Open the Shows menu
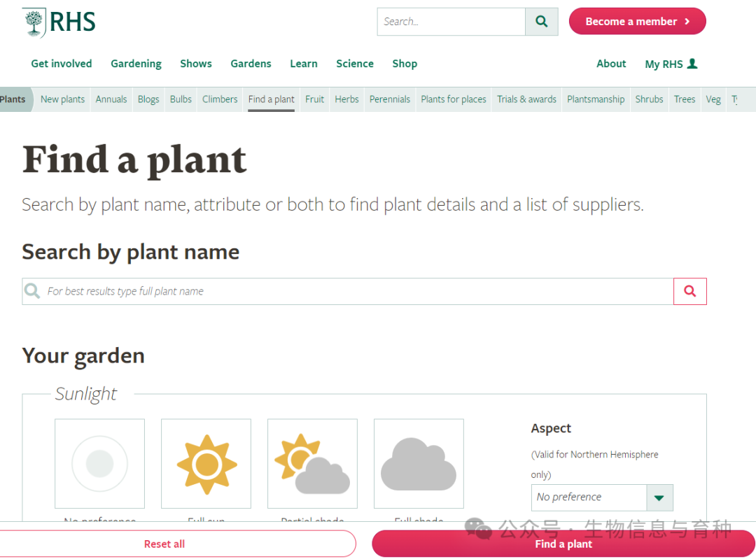This screenshot has height=559, width=756. point(196,64)
